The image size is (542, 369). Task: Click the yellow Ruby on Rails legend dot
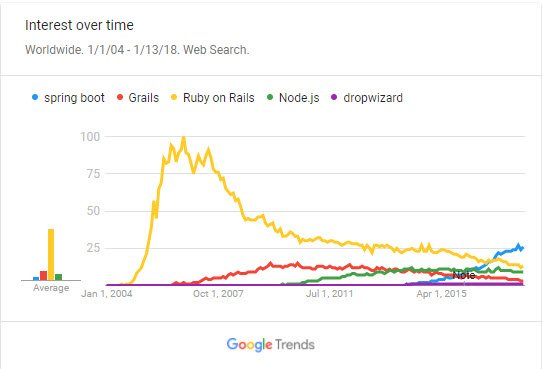pos(174,97)
